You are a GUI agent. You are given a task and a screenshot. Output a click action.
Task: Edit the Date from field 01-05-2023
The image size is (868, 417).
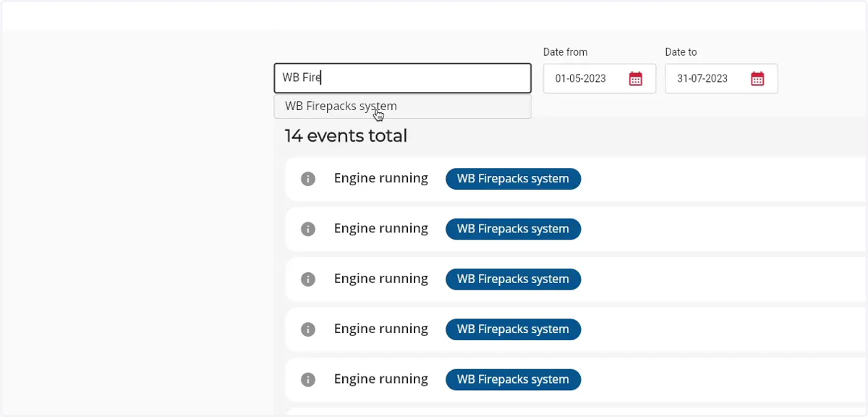click(x=600, y=79)
